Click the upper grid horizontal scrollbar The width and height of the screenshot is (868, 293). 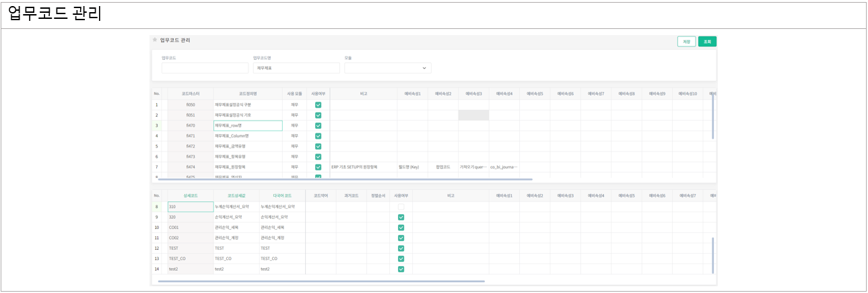[x=345, y=180]
